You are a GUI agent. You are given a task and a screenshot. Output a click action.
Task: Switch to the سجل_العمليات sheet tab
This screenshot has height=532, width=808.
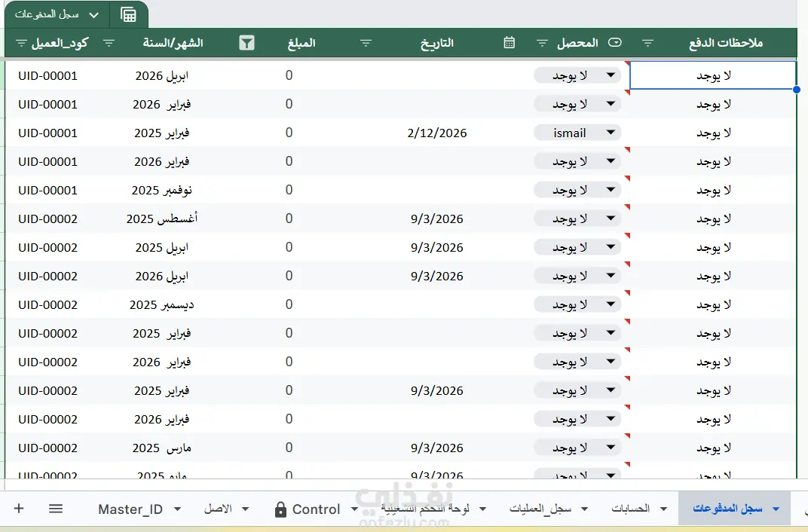point(540,509)
